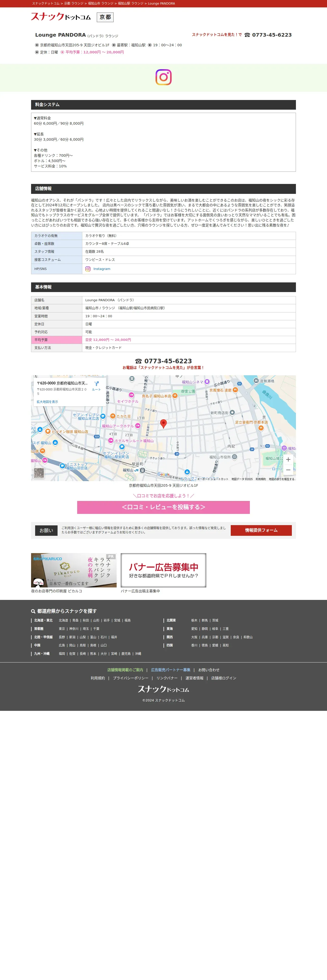Image resolution: width=327 pixels, height=980 pixels.
Task: Select 愛知 in the 東海 row
Action: pos(194,629)
